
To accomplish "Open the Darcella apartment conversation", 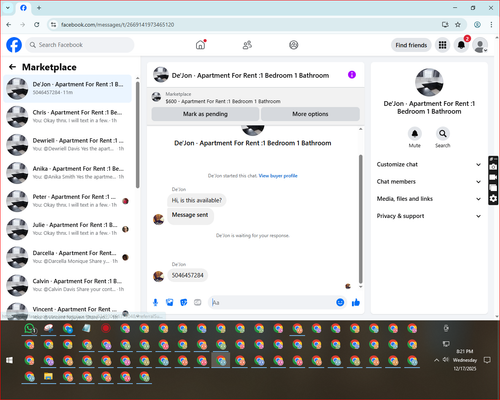I will 68,257.
